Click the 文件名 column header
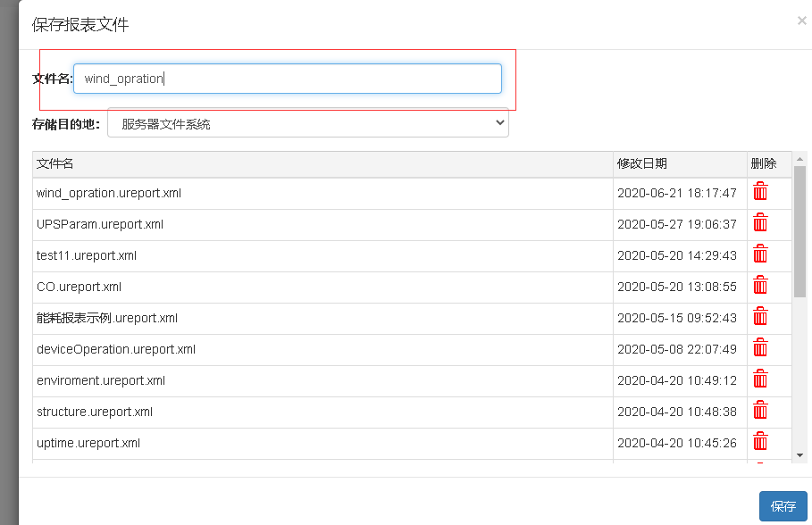Screen dimensions: 812x525 (x=54, y=163)
